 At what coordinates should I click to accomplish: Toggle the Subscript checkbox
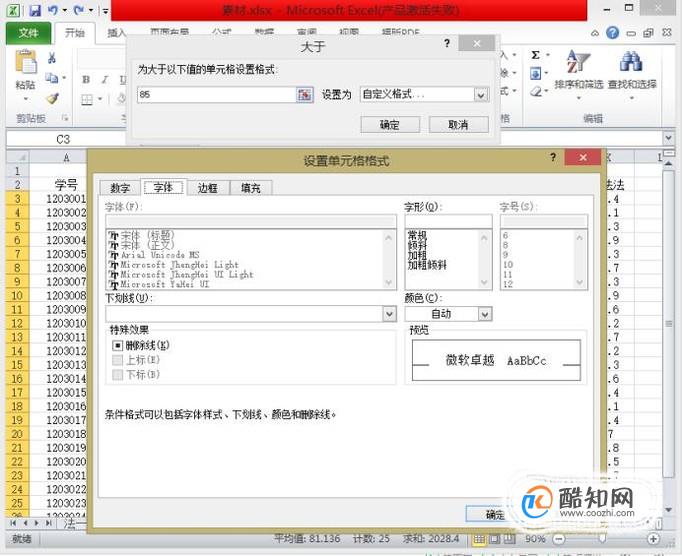click(117, 374)
